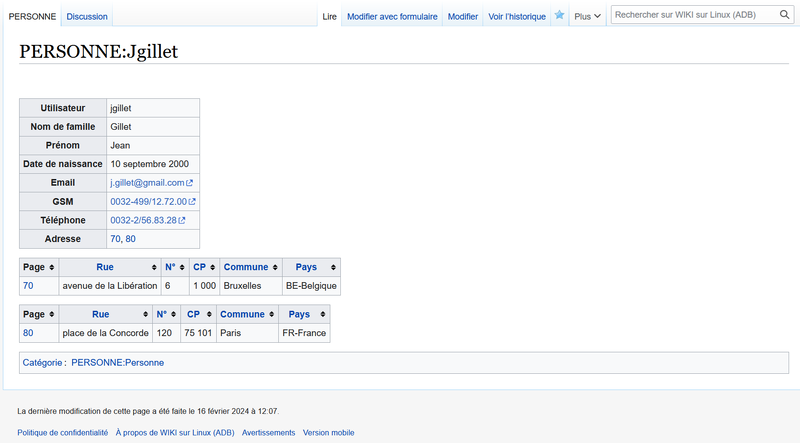Screen dimensions: 800x443
Task: Open Avertissements footer link
Action: [268, 432]
